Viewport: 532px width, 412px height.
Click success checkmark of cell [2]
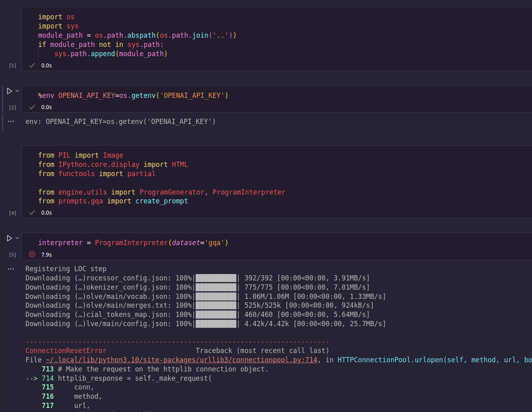point(32,107)
